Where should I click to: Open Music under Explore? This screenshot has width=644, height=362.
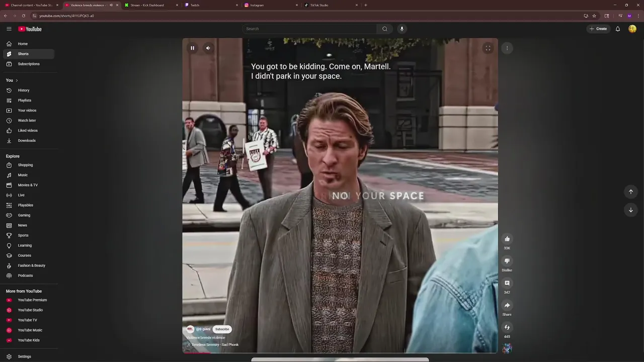[x=29, y=175]
